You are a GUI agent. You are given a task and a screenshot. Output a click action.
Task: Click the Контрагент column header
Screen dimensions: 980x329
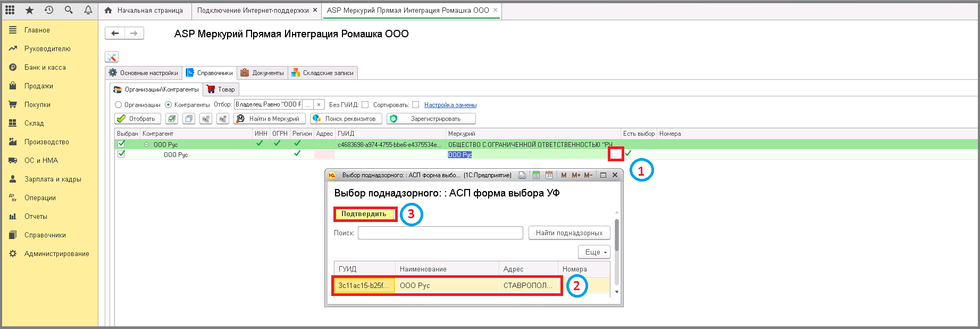click(196, 134)
